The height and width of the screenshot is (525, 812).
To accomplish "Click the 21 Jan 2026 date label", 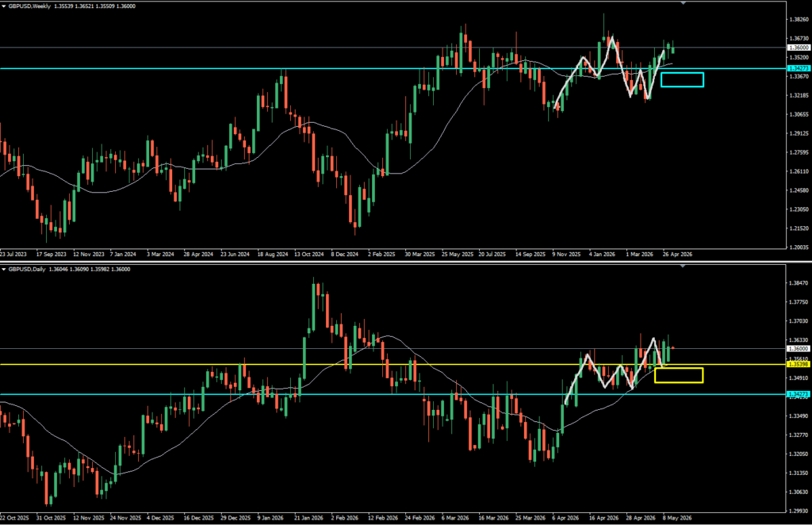I will coord(308,518).
